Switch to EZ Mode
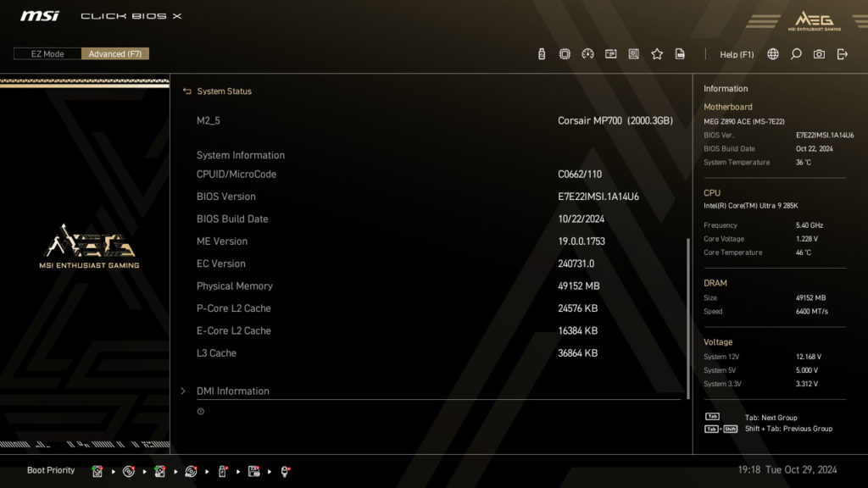Image resolution: width=868 pixels, height=488 pixels. [47, 53]
